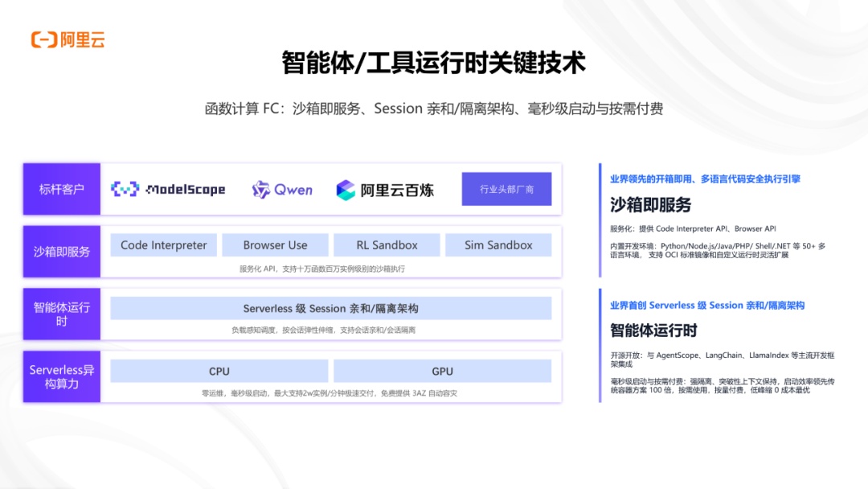Click the 行业头部厂商 button

[x=506, y=189]
